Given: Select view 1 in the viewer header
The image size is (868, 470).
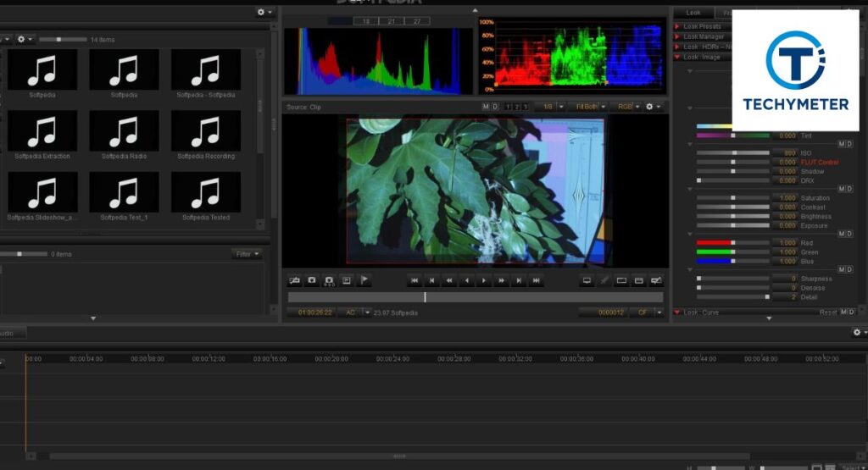Looking at the screenshot, I should [508, 107].
